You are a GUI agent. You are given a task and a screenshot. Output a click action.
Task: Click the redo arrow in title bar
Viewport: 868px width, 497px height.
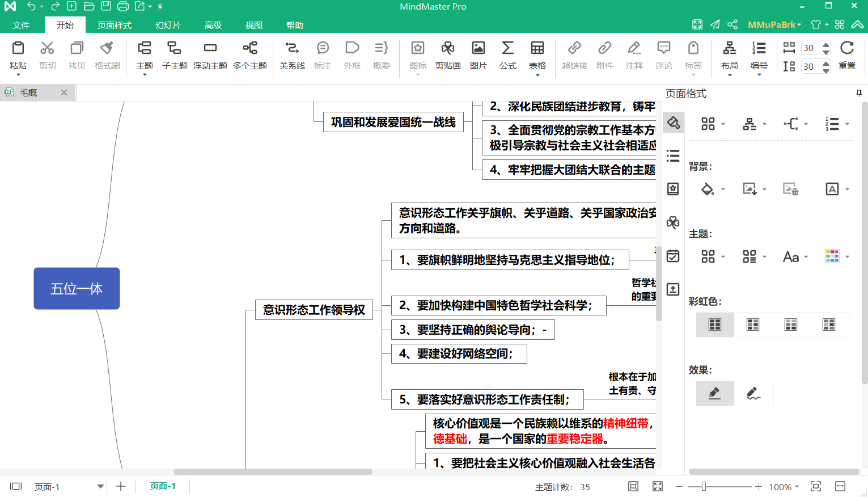[55, 6]
